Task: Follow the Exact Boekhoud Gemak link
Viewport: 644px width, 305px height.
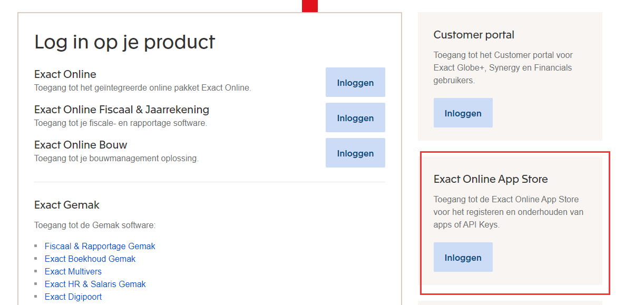Action: [x=90, y=259]
